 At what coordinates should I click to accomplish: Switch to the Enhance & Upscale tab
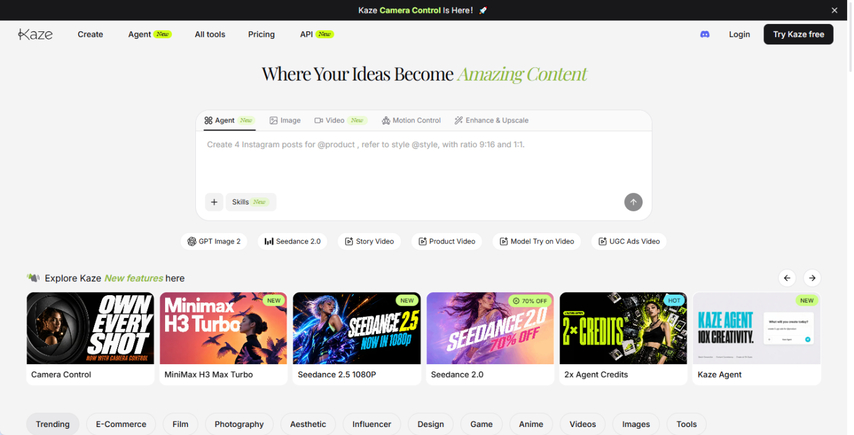491,120
